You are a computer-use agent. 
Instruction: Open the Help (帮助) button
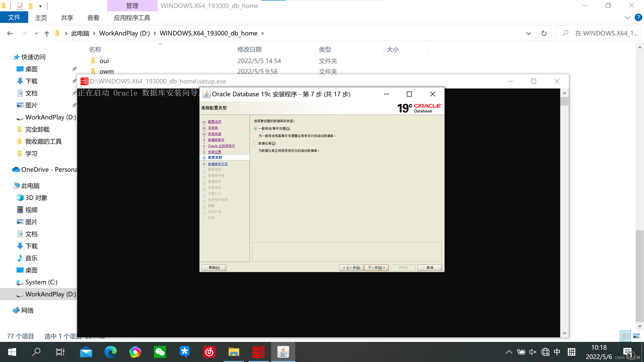point(214,267)
